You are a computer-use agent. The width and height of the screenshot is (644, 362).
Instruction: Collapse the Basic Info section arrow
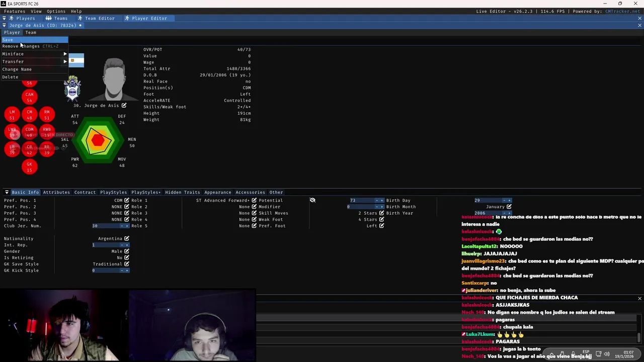pos(7,193)
